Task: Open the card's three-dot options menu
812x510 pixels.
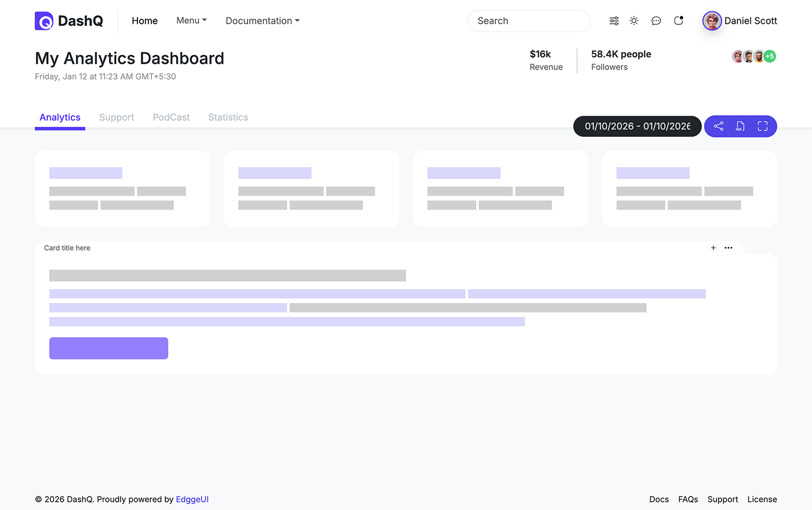Action: click(x=728, y=247)
